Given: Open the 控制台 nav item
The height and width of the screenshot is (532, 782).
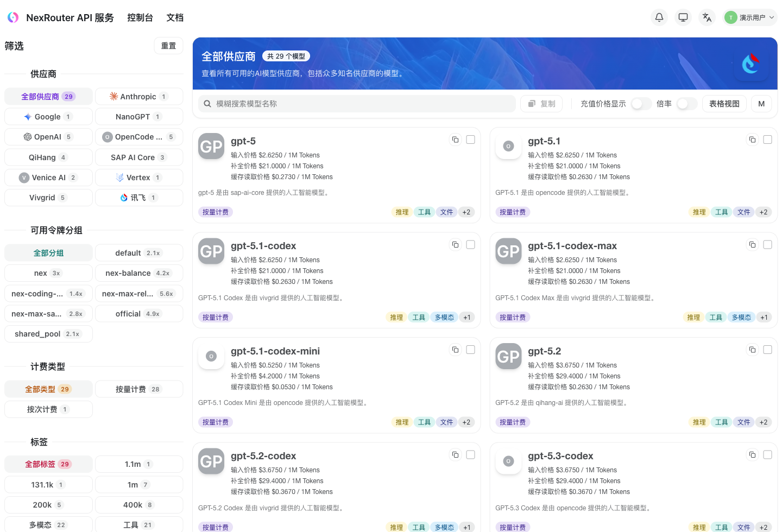Looking at the screenshot, I should click(x=140, y=17).
